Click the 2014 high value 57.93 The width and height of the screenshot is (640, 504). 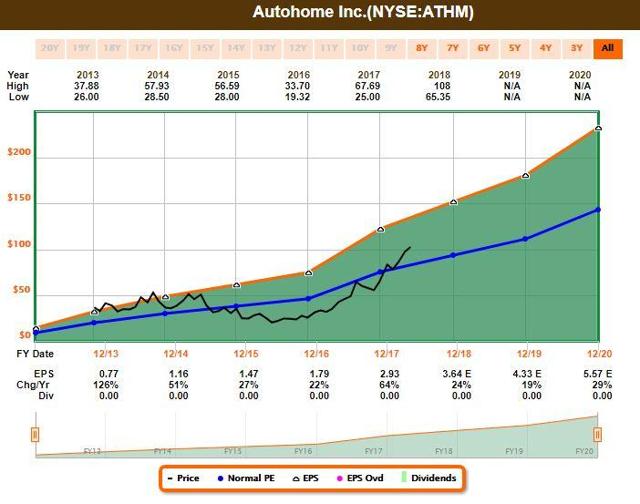[157, 86]
